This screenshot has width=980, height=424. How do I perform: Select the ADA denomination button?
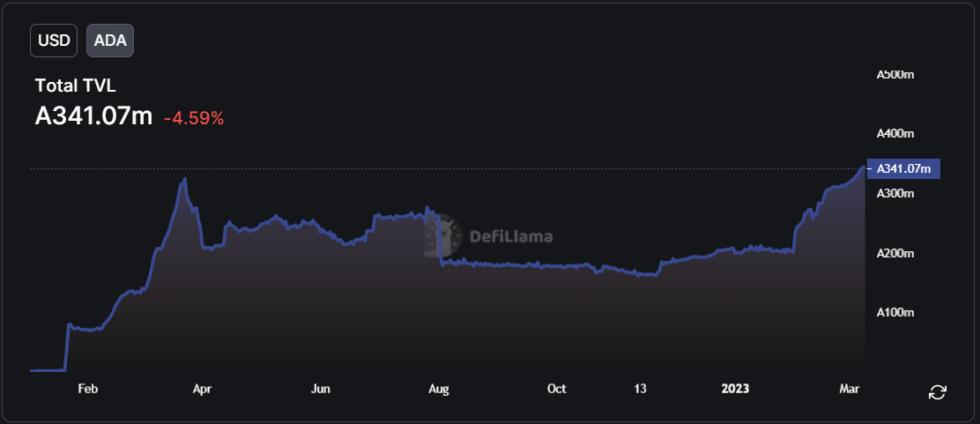[110, 41]
